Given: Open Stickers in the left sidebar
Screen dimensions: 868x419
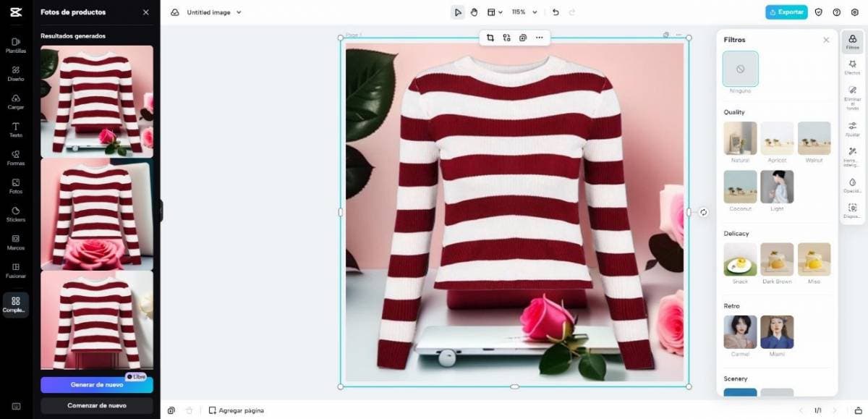Looking at the screenshot, I should point(15,214).
